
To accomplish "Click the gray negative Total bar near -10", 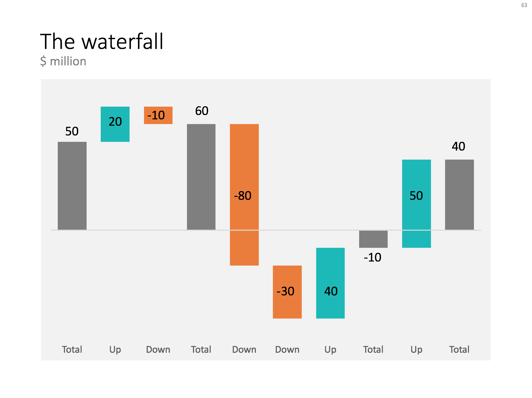I will point(373,239).
